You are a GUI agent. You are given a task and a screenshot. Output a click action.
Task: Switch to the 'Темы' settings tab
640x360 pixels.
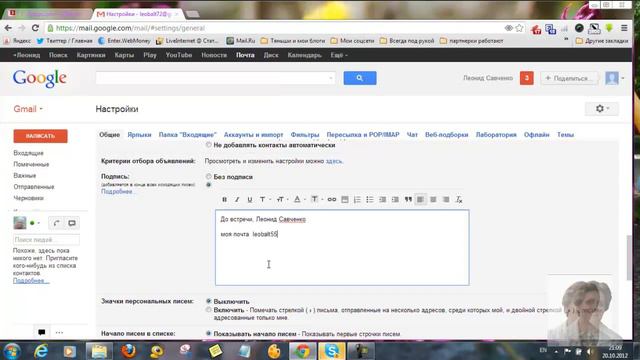(x=565, y=135)
